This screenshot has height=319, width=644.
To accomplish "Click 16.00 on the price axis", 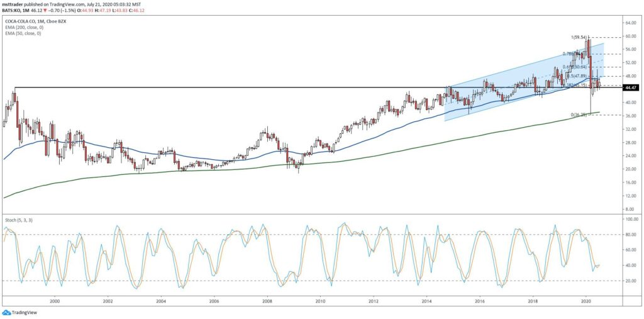I will 630,182.
